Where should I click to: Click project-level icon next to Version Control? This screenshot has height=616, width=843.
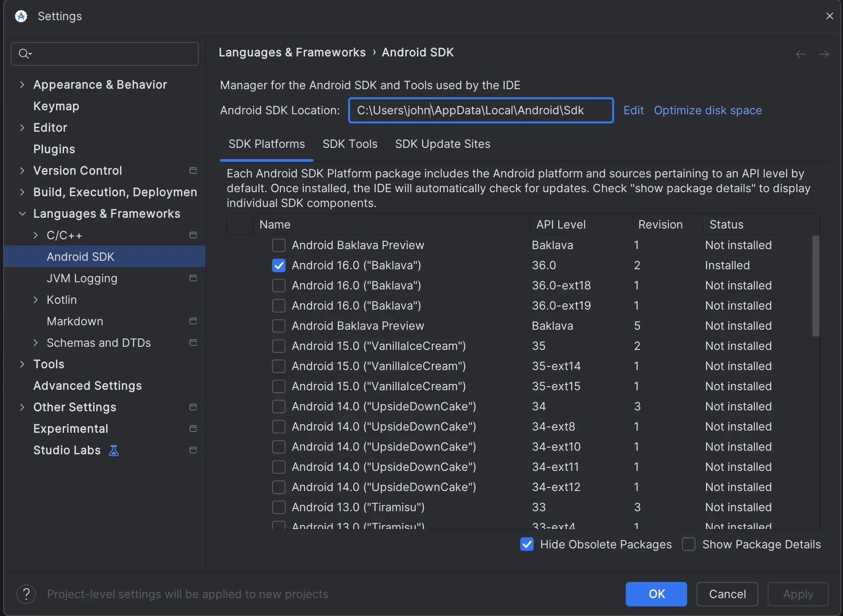click(x=193, y=171)
